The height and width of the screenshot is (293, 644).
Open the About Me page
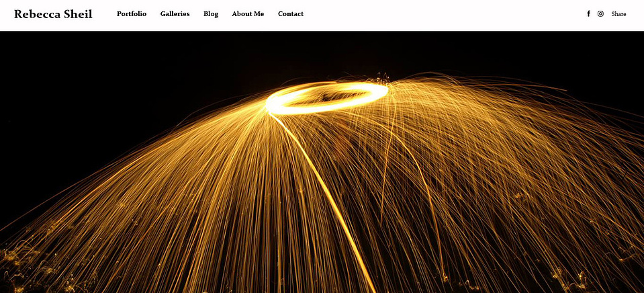tap(248, 13)
